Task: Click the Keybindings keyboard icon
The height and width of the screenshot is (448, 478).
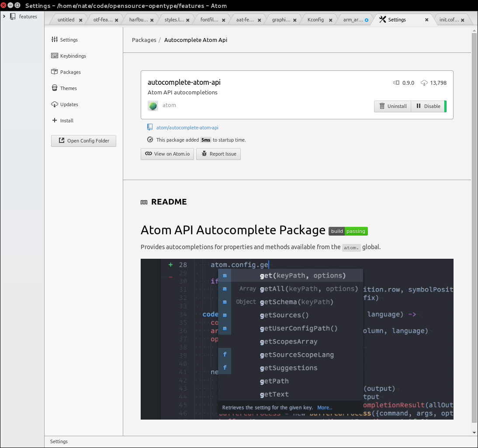Action: point(55,56)
